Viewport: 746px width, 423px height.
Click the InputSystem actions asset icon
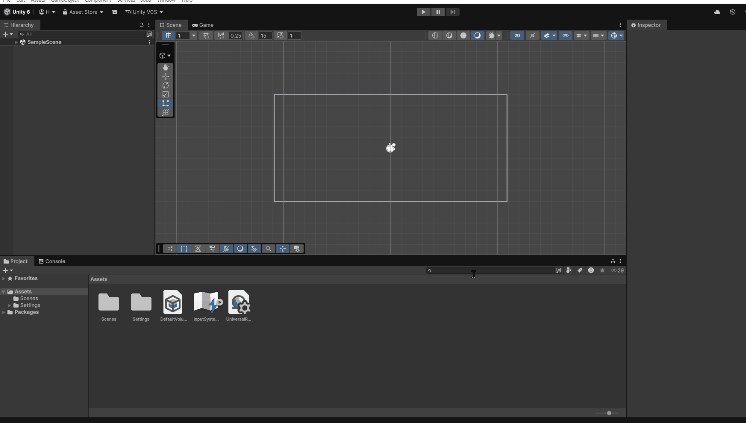coord(207,302)
